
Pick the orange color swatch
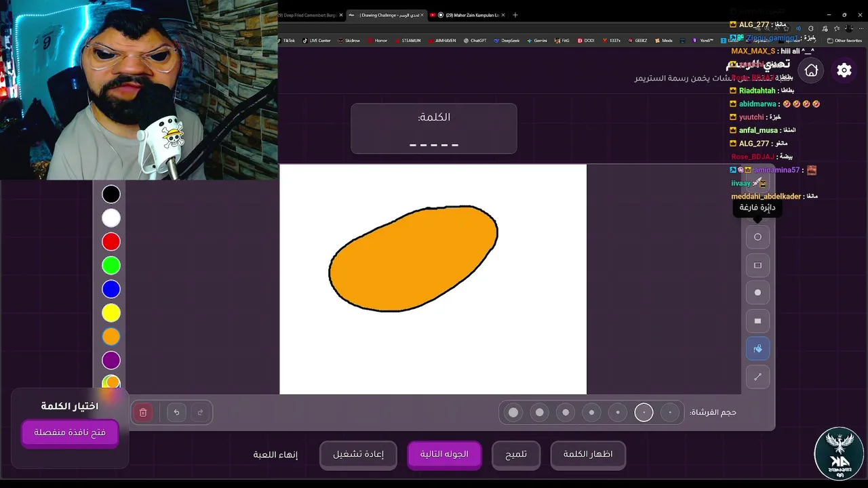click(111, 337)
